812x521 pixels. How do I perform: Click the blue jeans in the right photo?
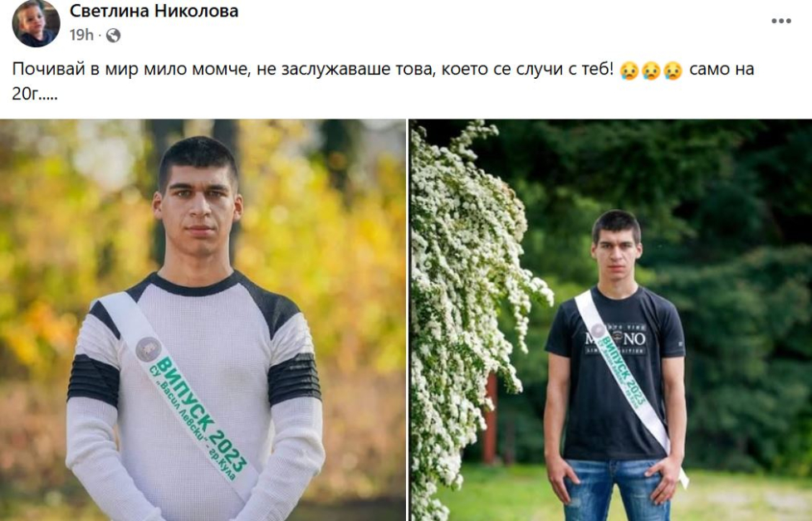pos(616,489)
